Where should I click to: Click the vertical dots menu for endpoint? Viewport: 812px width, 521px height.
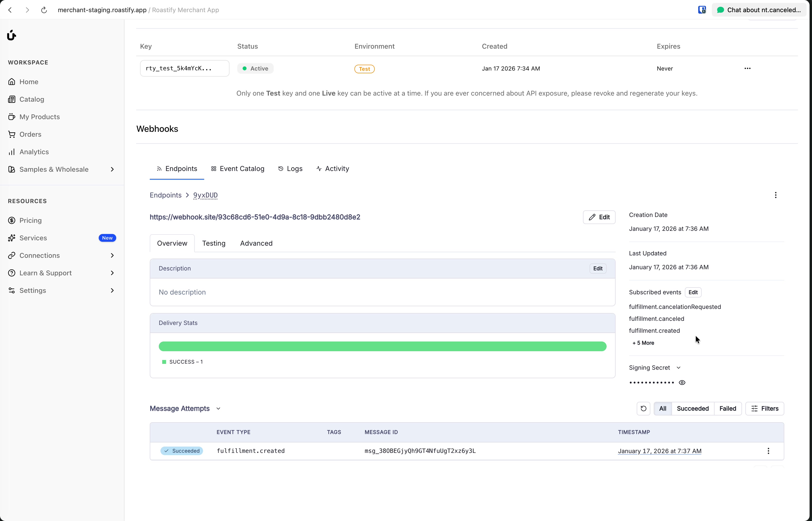click(776, 195)
